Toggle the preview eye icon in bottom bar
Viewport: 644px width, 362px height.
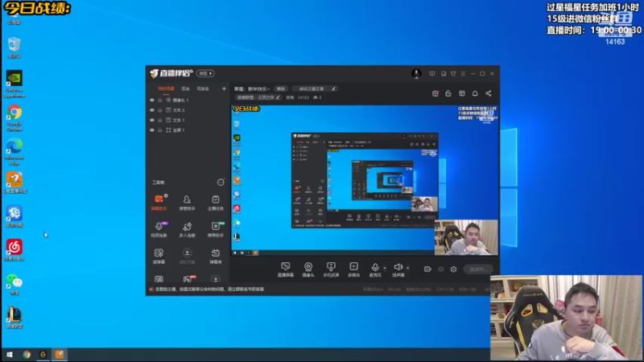(440, 269)
